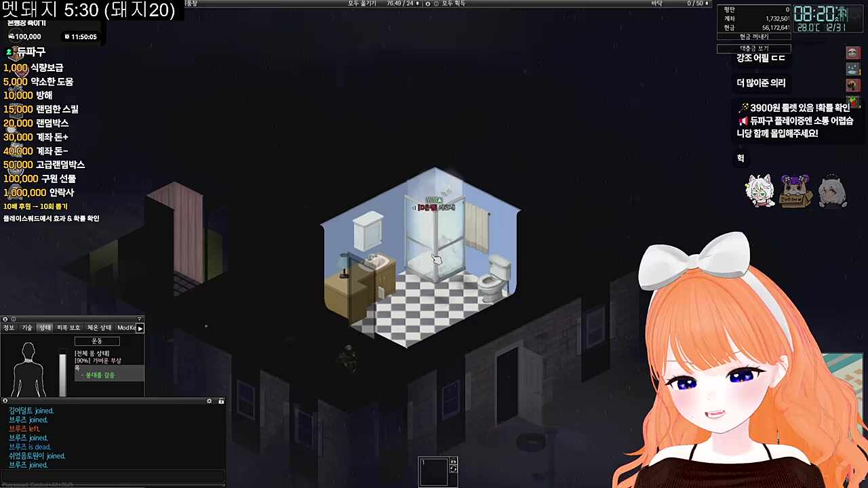Click the 100,000 구원 선물 donation entry

[x=39, y=178]
